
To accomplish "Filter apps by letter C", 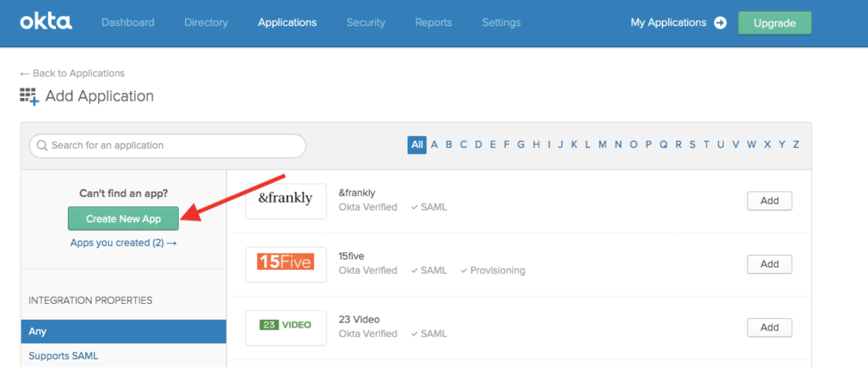I will (463, 145).
